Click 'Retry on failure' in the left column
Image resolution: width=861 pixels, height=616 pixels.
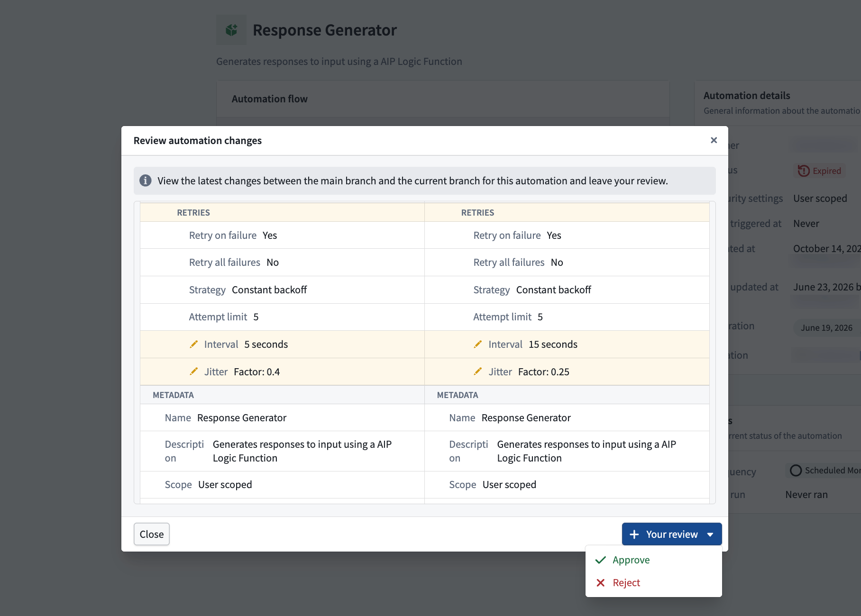coord(223,236)
